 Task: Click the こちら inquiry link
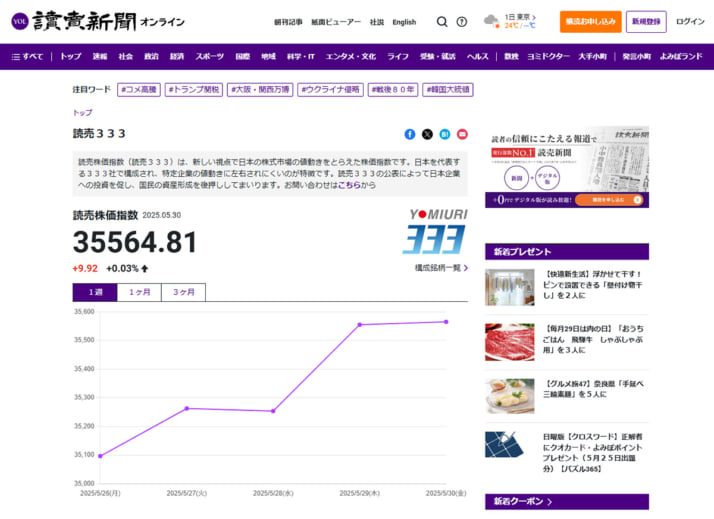(349, 185)
